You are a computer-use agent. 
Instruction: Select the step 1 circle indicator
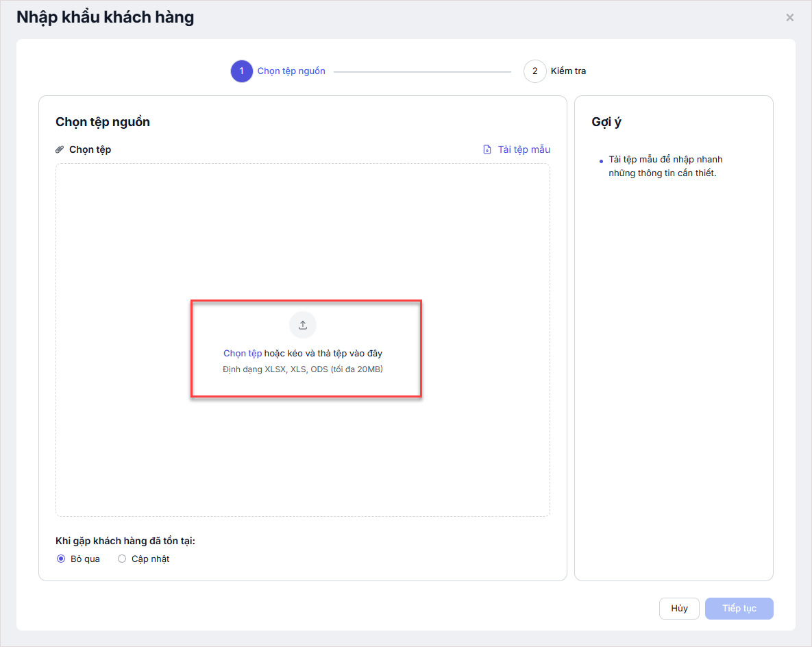pos(241,71)
